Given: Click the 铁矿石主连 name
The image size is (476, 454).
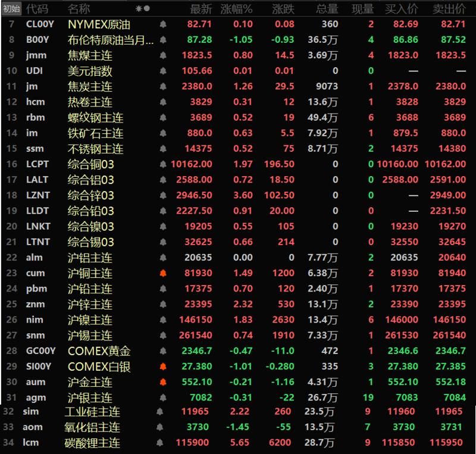Looking at the screenshot, I should click(x=96, y=133).
